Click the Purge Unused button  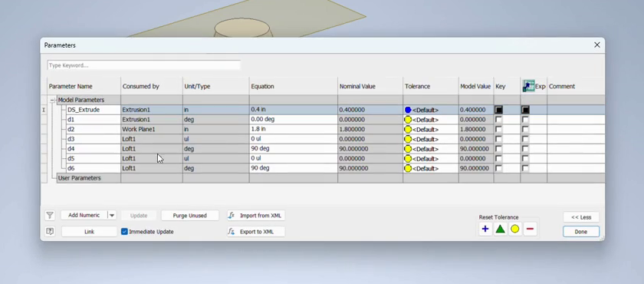point(190,216)
